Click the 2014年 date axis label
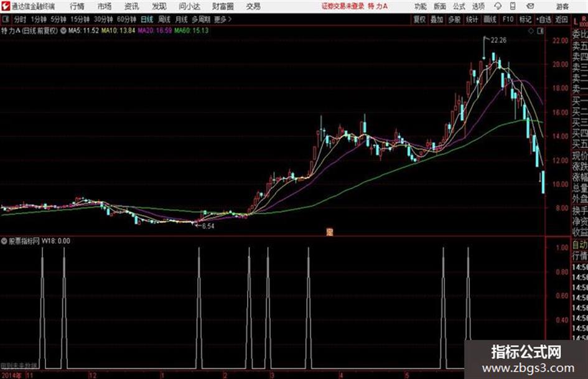Image resolution: width=588 pixels, height=379 pixels. 11,375
